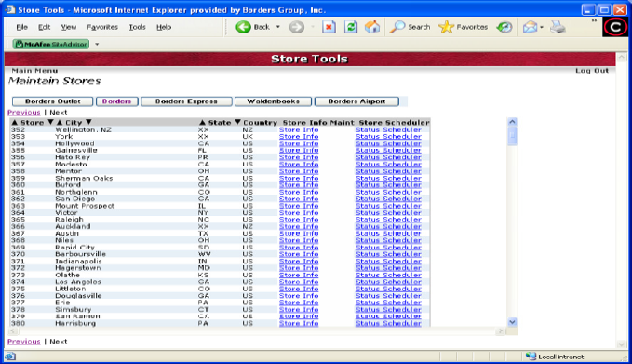
Task: Open the Mail button dropdown arrow
Action: click(x=542, y=27)
